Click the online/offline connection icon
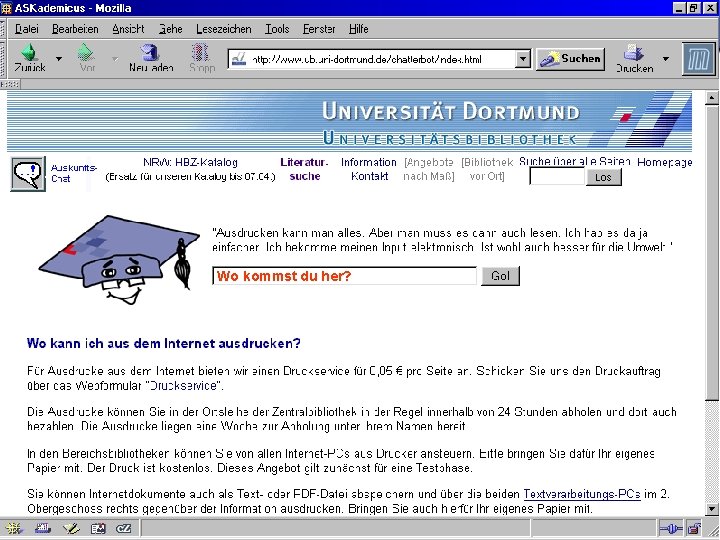This screenshot has width=720, height=540. (670, 529)
